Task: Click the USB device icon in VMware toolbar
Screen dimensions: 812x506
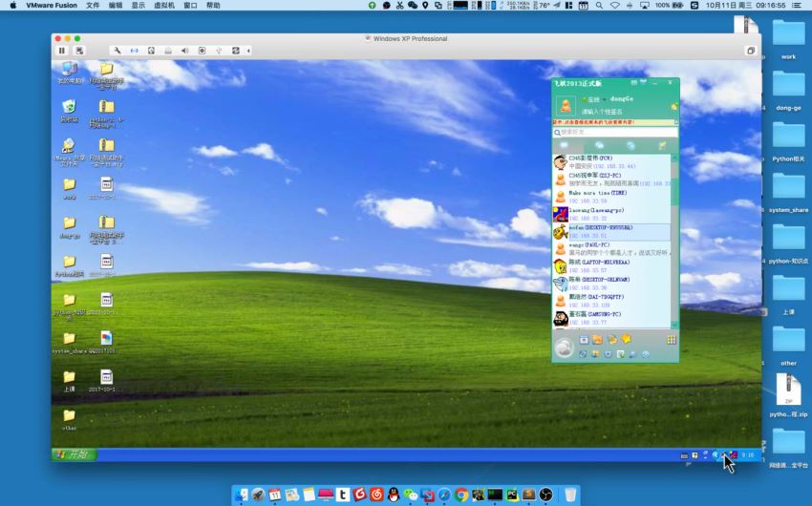Action: click(x=219, y=51)
